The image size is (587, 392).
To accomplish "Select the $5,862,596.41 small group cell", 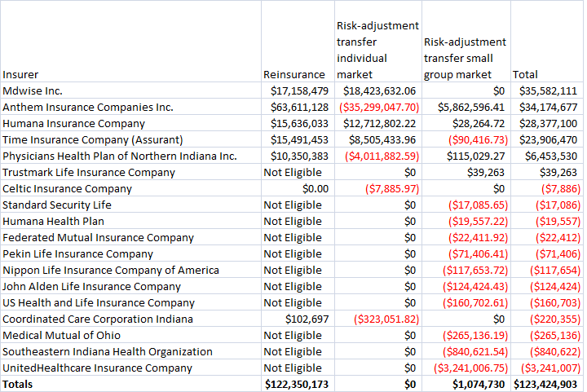I will point(466,107).
